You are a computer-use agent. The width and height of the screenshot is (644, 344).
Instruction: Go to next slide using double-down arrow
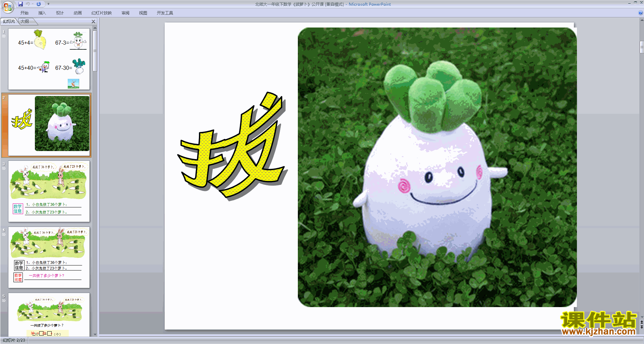tap(642, 327)
